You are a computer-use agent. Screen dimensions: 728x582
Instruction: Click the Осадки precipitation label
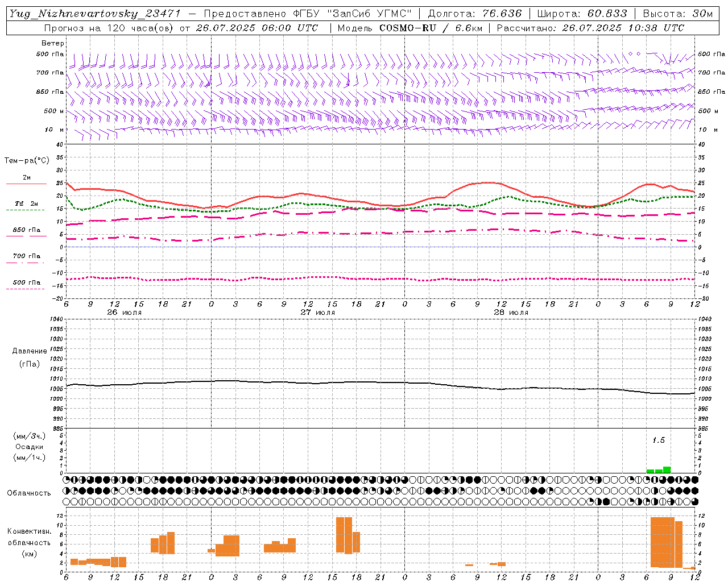click(30, 447)
